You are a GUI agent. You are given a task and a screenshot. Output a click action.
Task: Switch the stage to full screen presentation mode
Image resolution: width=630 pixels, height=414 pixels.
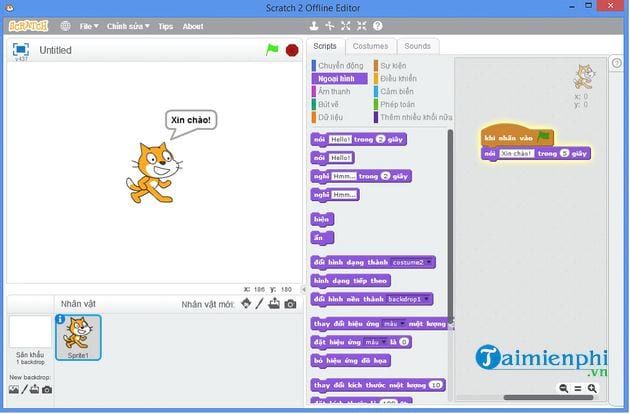[21, 49]
